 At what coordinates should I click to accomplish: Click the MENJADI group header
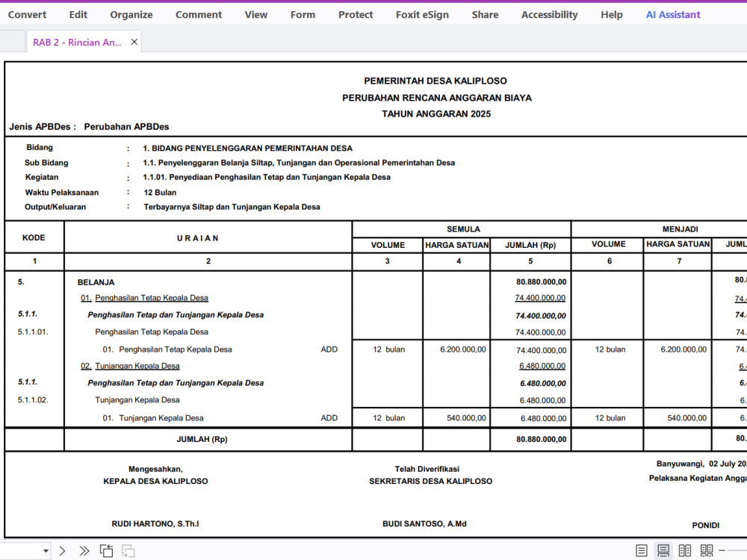(x=681, y=229)
